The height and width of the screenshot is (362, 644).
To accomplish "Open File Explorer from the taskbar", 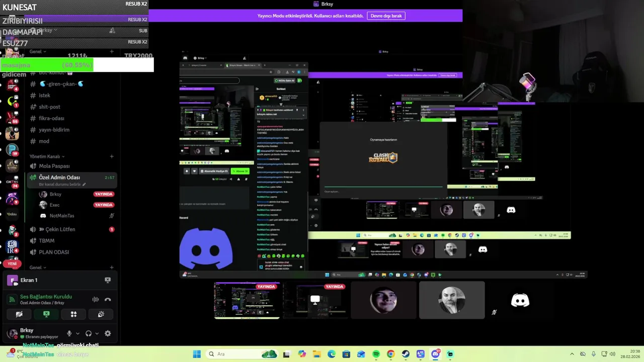I will 316,354.
